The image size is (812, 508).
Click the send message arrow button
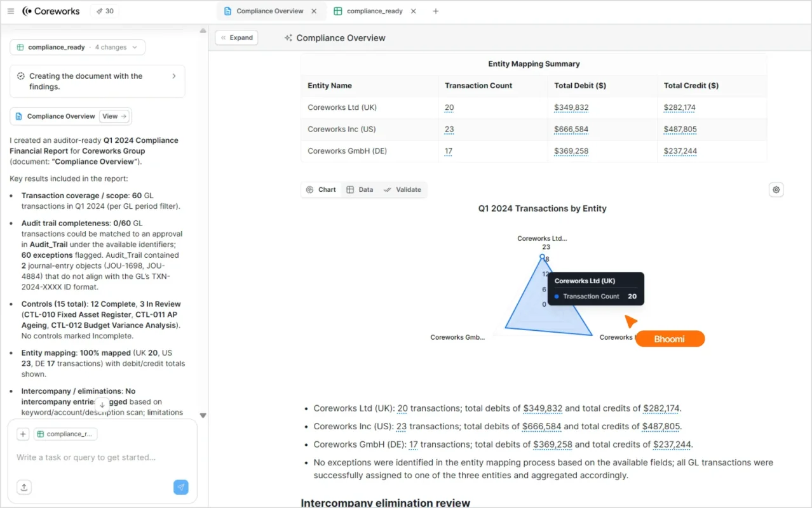[181, 487]
